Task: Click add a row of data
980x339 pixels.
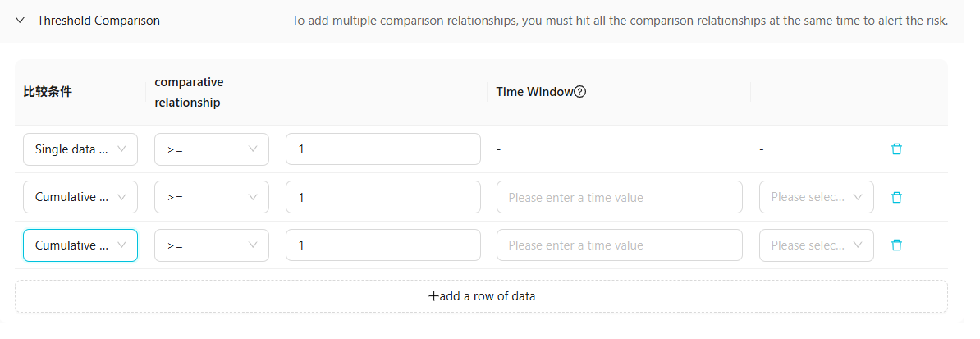Action: tap(482, 296)
